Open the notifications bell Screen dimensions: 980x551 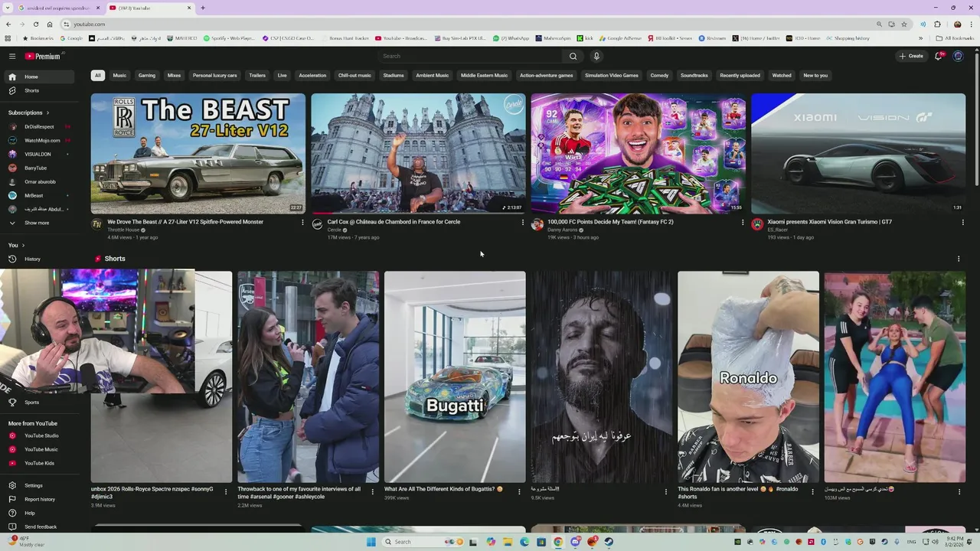click(x=939, y=56)
